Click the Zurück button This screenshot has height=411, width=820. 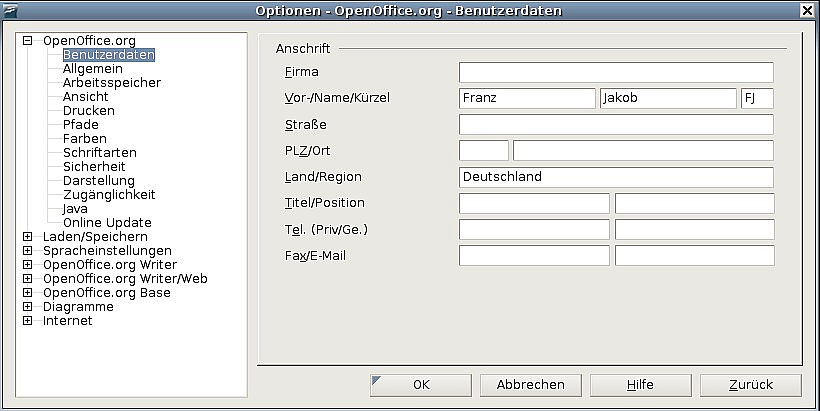click(x=750, y=385)
